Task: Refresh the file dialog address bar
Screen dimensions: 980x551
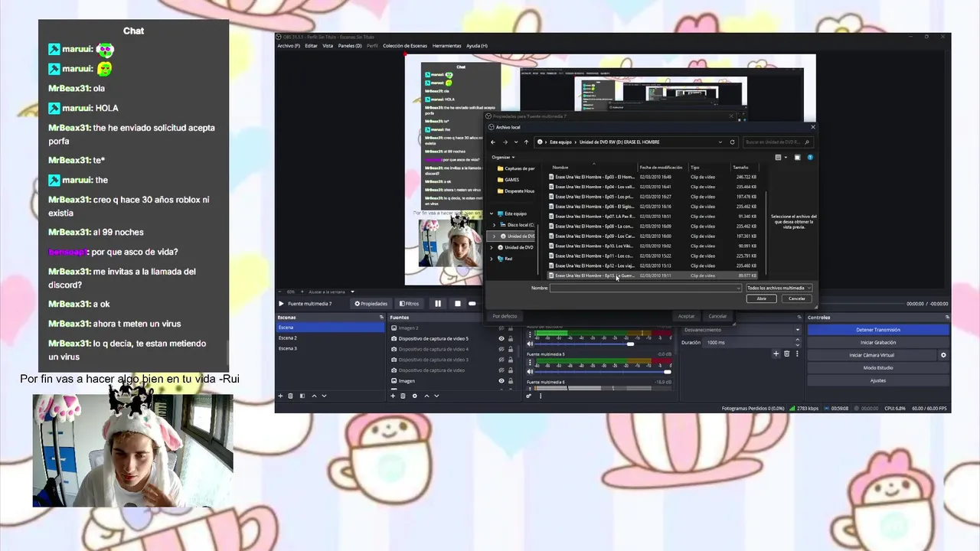Action: [x=732, y=142]
